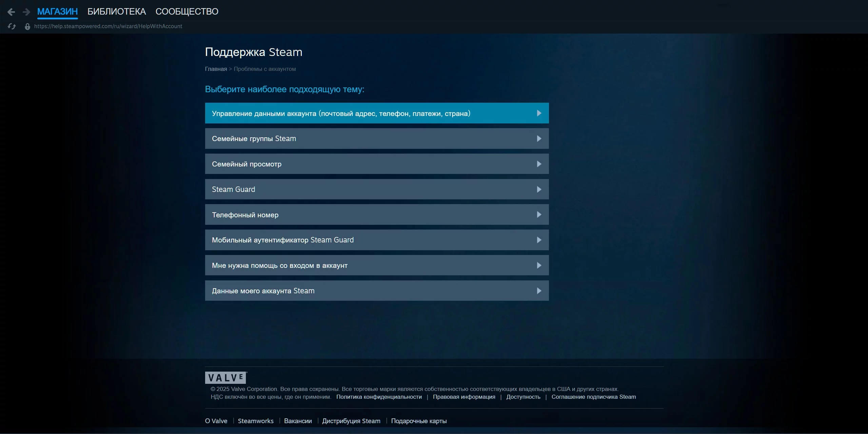Click the forward navigation arrow
The width and height of the screenshot is (868, 434).
click(x=26, y=12)
